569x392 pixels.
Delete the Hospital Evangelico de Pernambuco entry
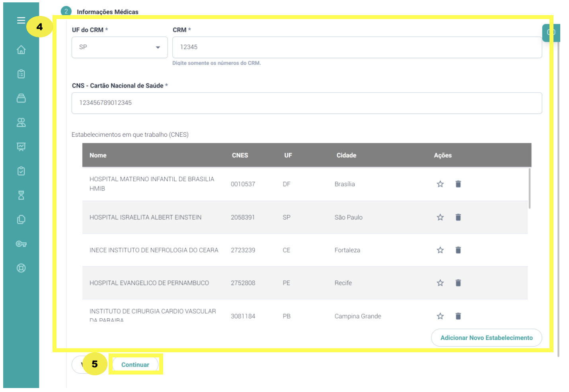click(458, 283)
